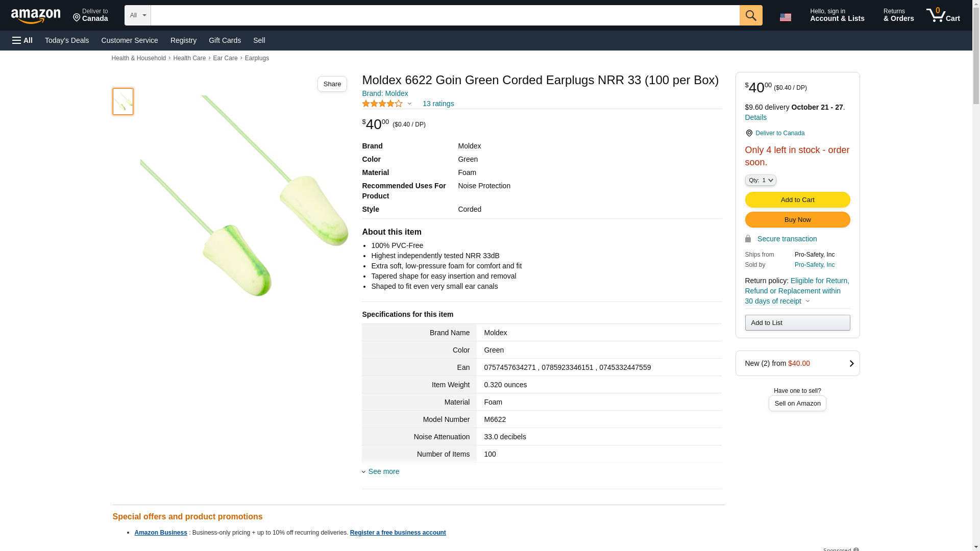980x551 pixels.
Task: Open Today's Deals in navigation bar
Action: 67,40
